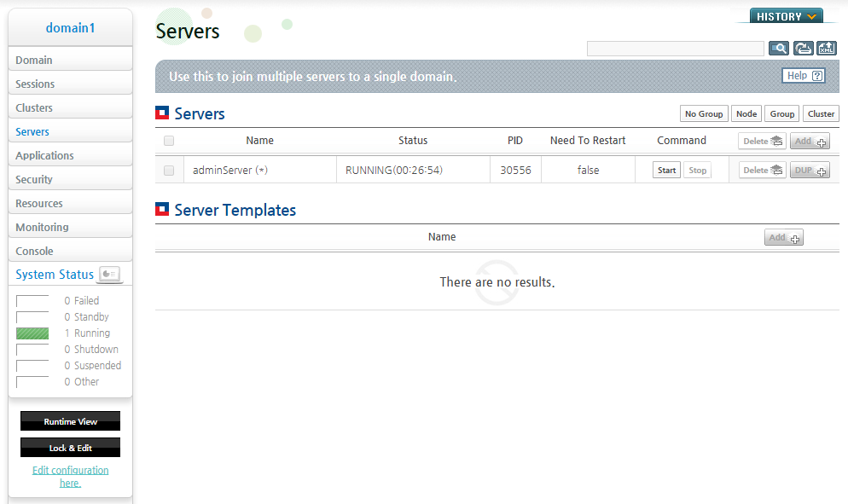Viewport: 848px width, 504px height.
Task: Select the Servers sidebar menu item
Action: [70, 131]
